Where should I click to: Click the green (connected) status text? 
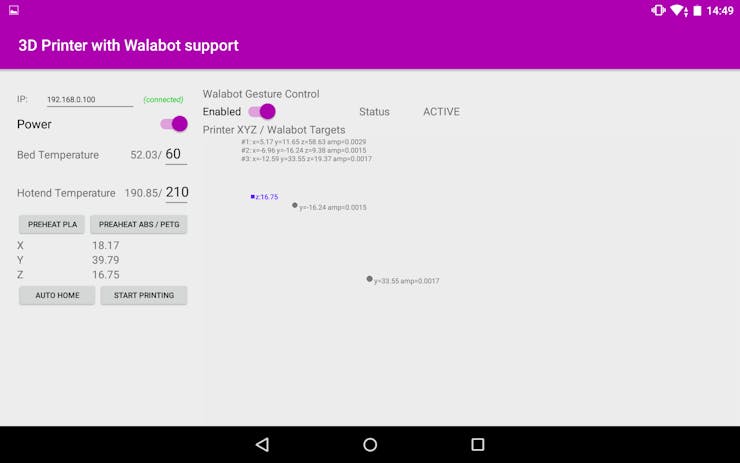163,100
